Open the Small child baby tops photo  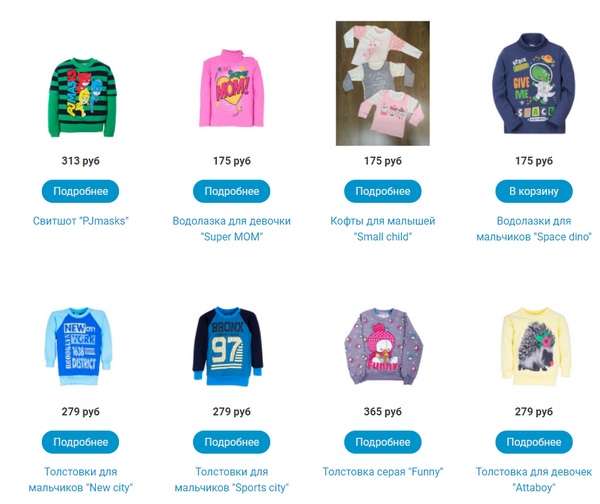coord(383,83)
